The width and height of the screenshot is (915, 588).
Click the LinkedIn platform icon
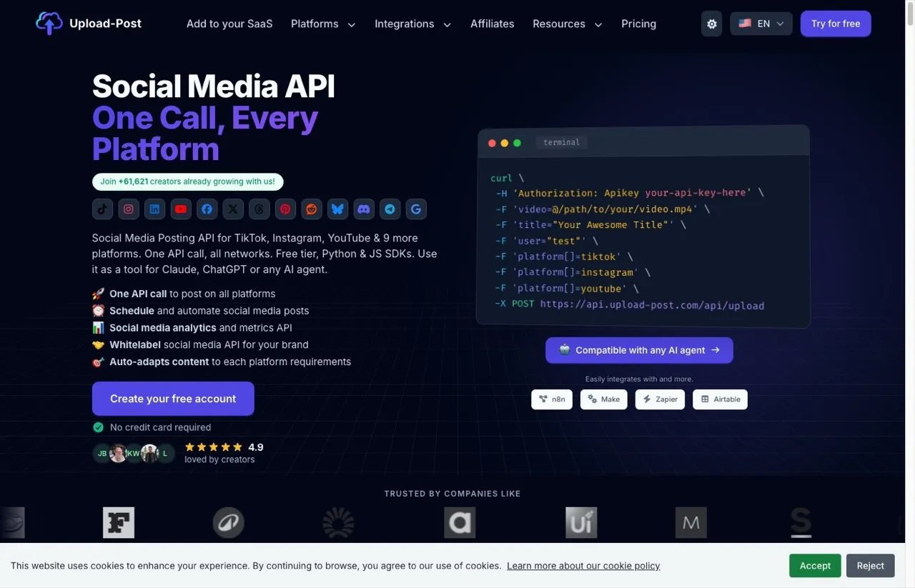pyautogui.click(x=154, y=209)
